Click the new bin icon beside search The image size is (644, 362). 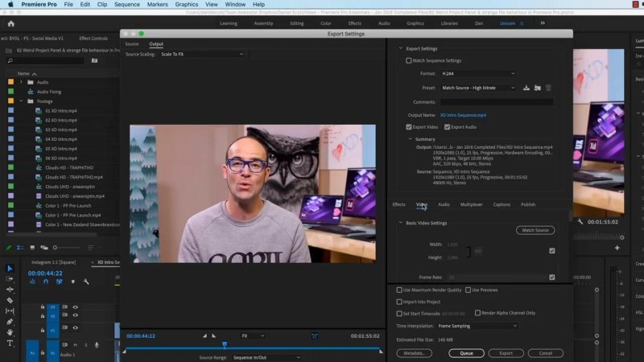(x=94, y=61)
